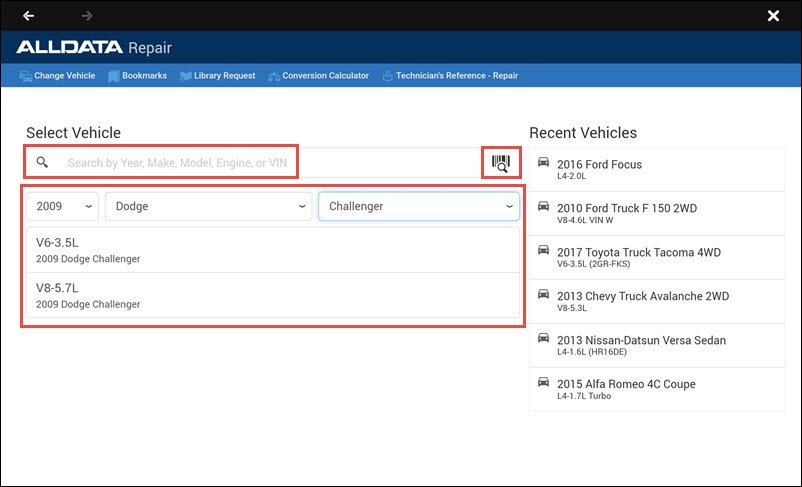The image size is (802, 487).
Task: Select recent 2013 Nissan-Datsun Versa Sedan
Action: point(657,346)
